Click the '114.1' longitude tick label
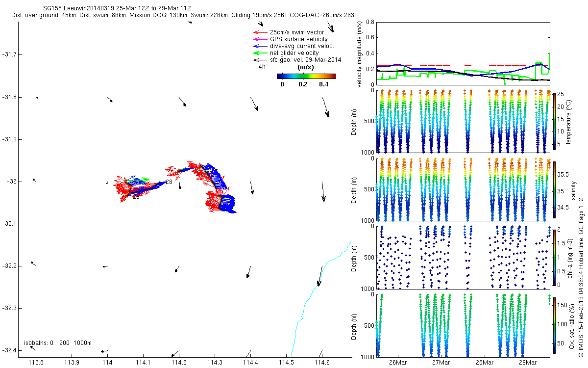This screenshot has width=588, height=368. [144, 362]
